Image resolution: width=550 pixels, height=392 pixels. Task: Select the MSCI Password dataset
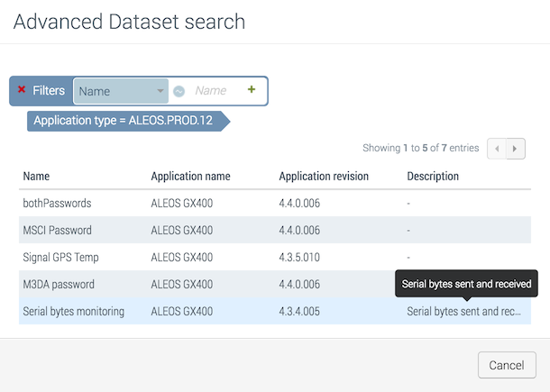click(57, 231)
